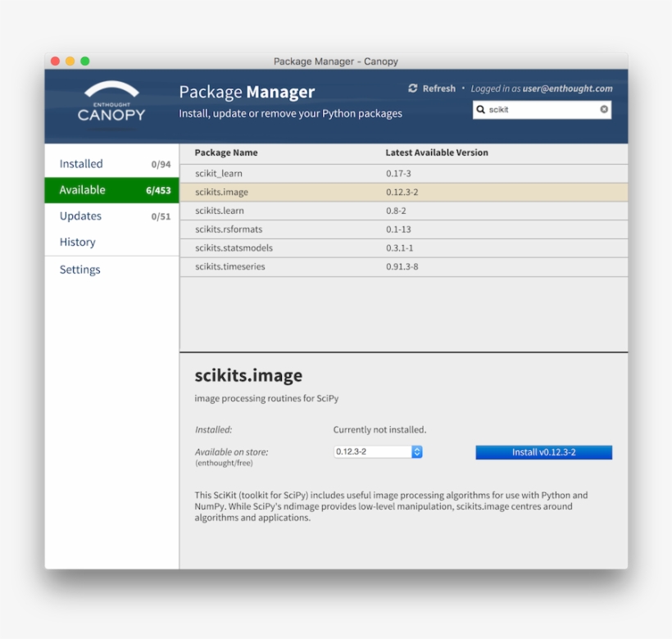
Task: Open the version 0.12.3-2 dropdown
Action: (x=378, y=452)
